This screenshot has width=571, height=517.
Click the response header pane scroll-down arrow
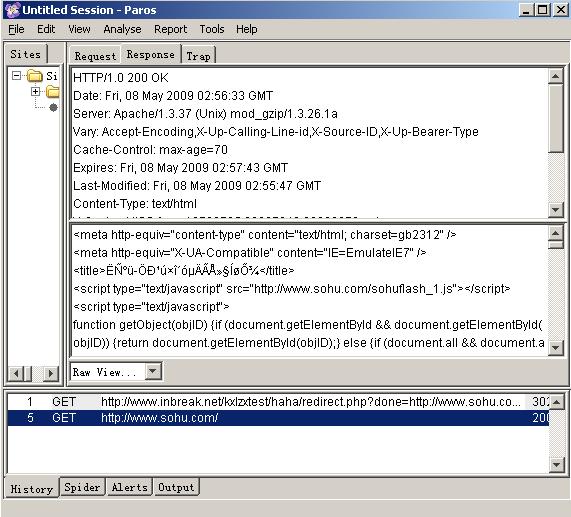pyautogui.click(x=556, y=210)
